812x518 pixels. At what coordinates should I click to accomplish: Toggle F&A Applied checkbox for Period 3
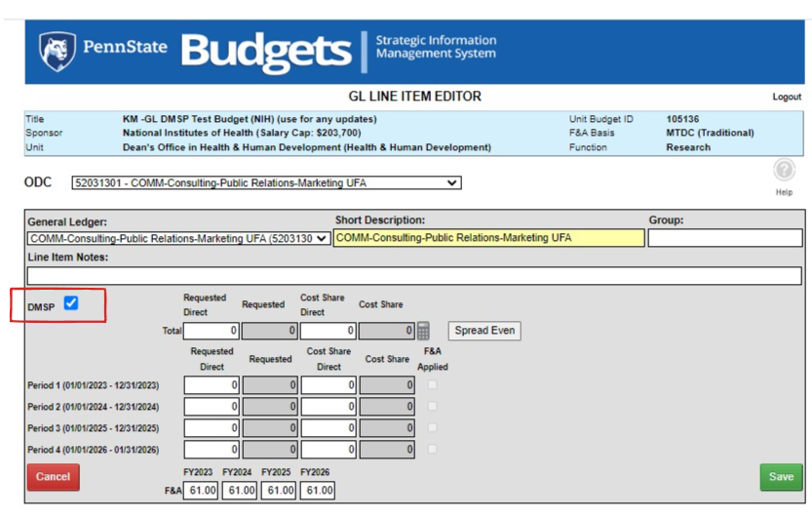(432, 428)
